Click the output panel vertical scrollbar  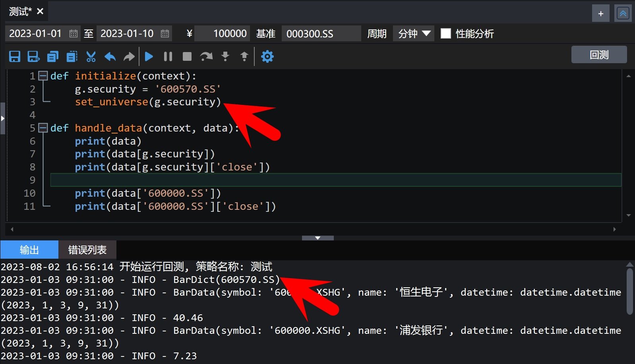629,291
